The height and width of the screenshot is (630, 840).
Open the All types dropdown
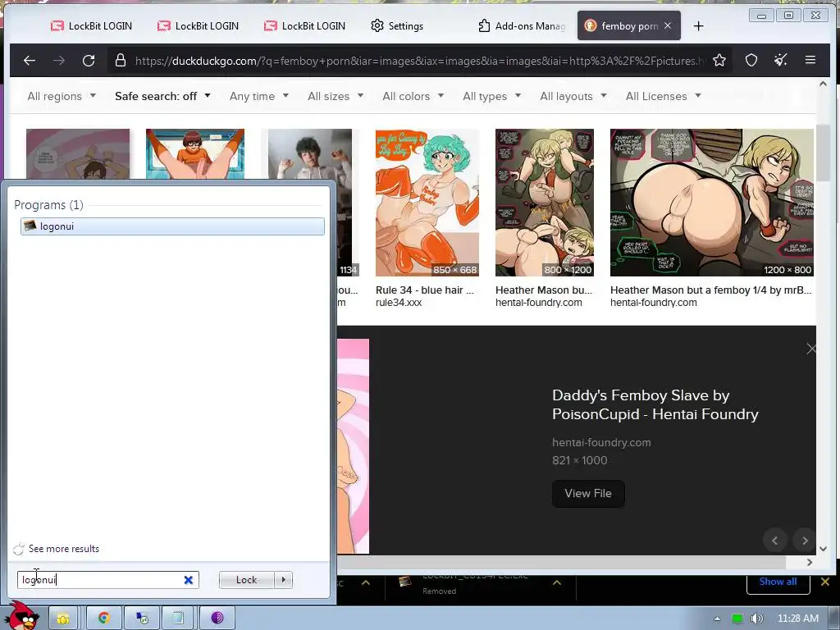(x=492, y=97)
